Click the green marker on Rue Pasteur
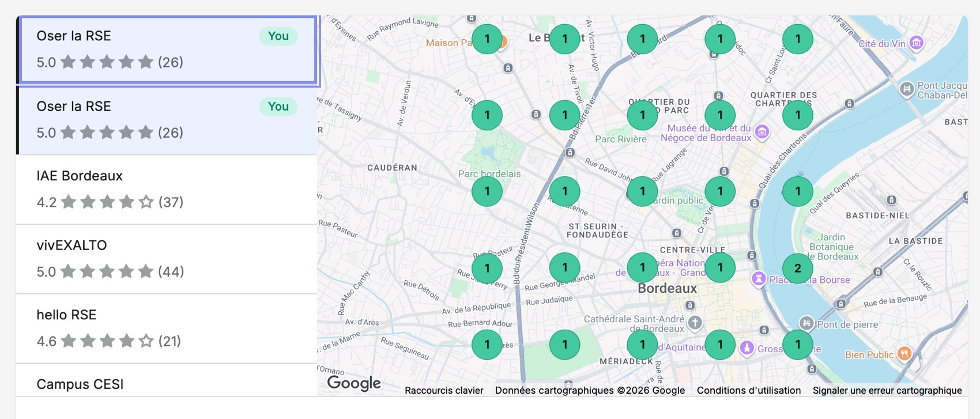Viewport: 980px width, 419px height. (x=487, y=268)
